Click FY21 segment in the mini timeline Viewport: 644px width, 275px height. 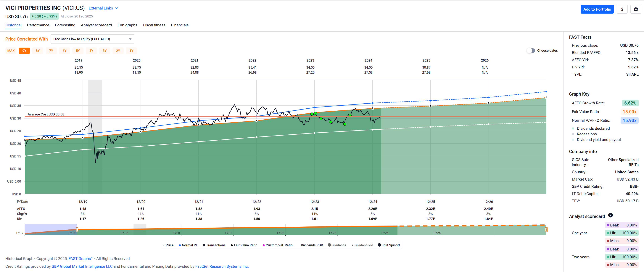click(228, 233)
